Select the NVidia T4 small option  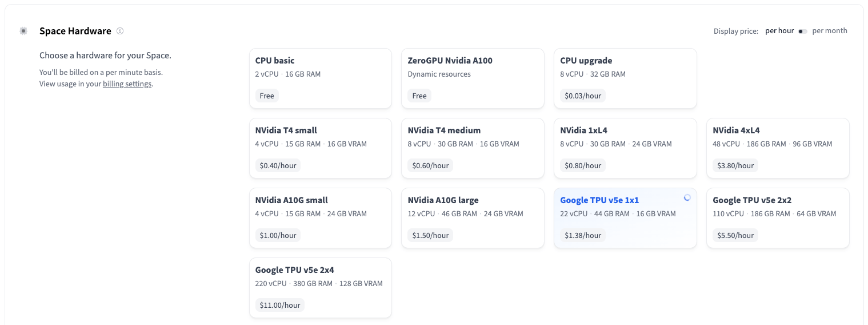pos(320,148)
